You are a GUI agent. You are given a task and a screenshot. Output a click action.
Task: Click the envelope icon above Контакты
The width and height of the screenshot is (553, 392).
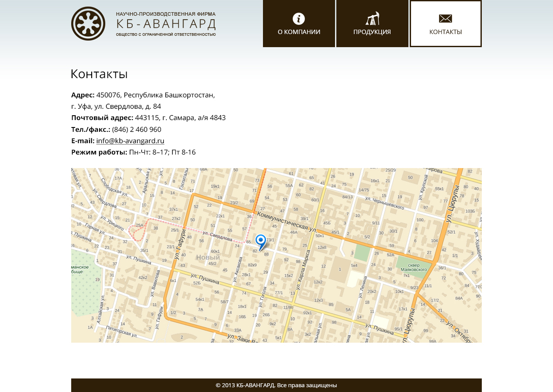coord(446,18)
